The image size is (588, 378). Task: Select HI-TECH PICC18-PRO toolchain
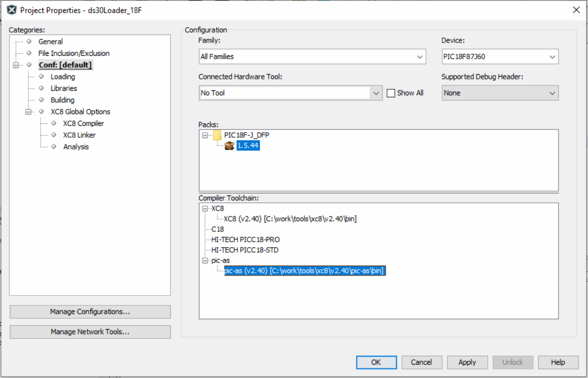tap(245, 240)
